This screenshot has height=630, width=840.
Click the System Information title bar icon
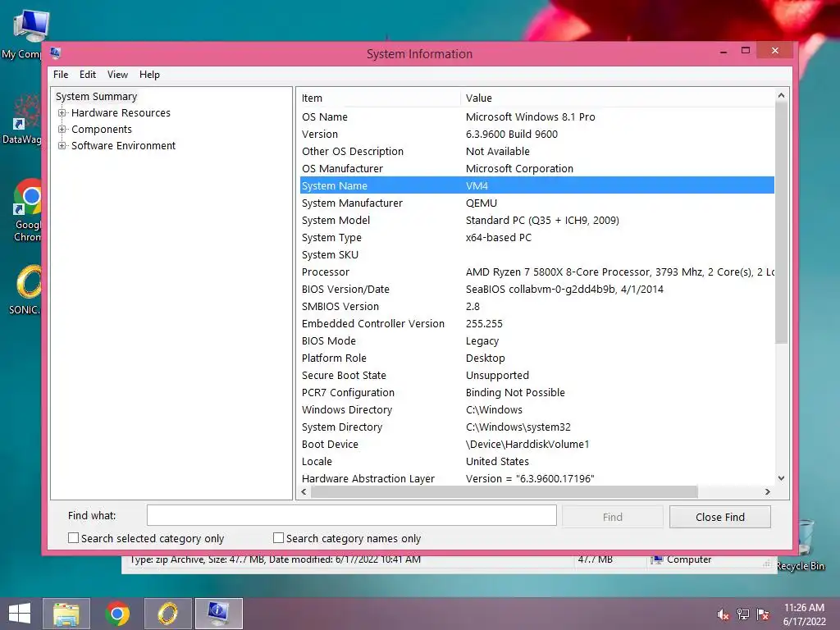pyautogui.click(x=55, y=53)
